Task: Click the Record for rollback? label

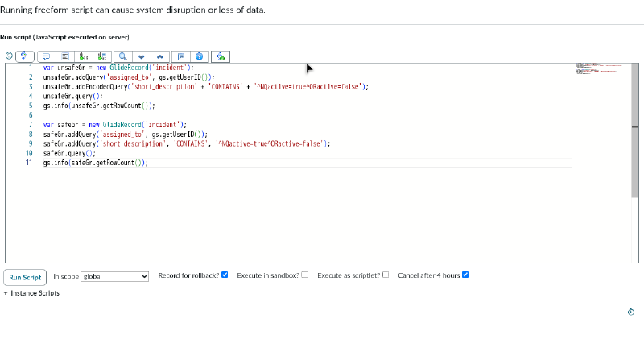Action: [188, 275]
